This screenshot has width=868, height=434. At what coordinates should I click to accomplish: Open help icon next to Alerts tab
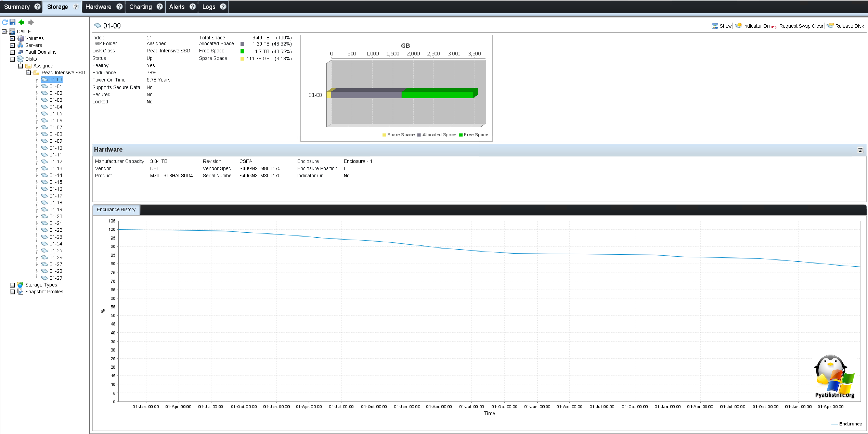pyautogui.click(x=193, y=7)
